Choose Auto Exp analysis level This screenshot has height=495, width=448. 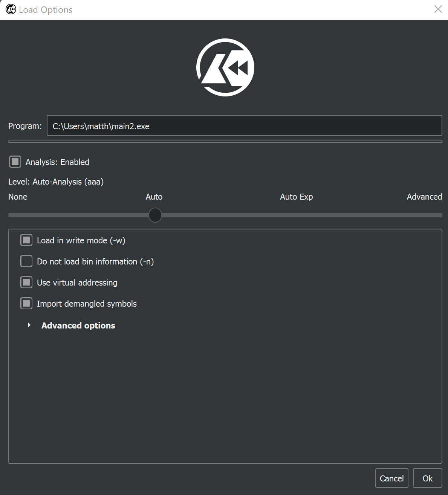[x=296, y=197]
